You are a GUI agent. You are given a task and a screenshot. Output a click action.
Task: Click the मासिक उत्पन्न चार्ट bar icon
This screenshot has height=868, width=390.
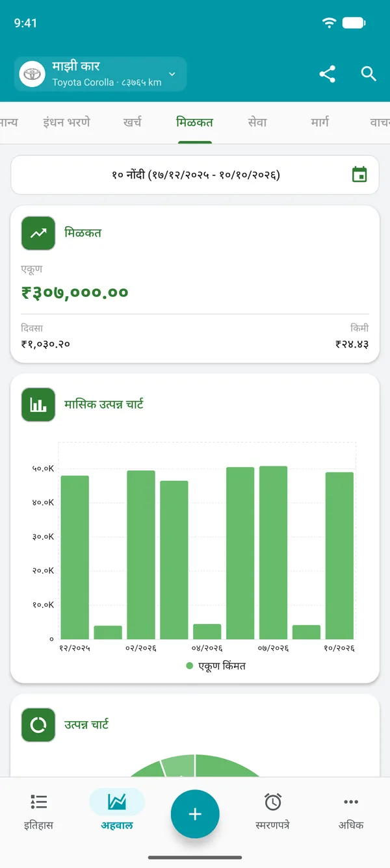click(x=38, y=405)
